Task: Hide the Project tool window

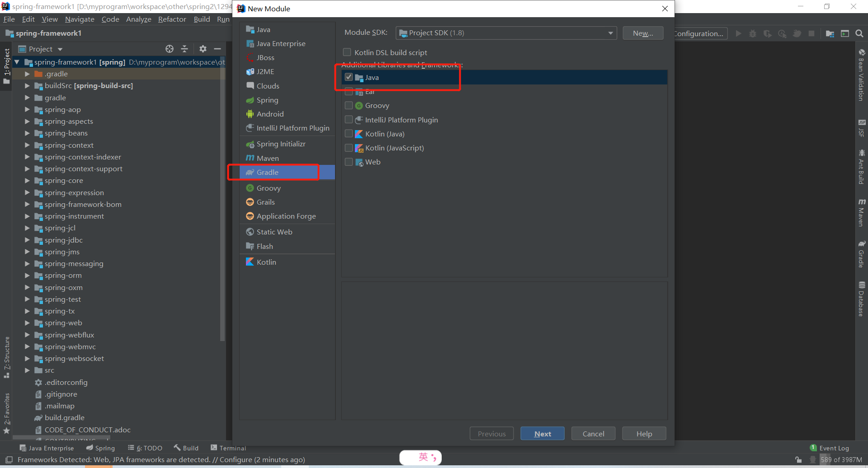Action: coord(217,49)
